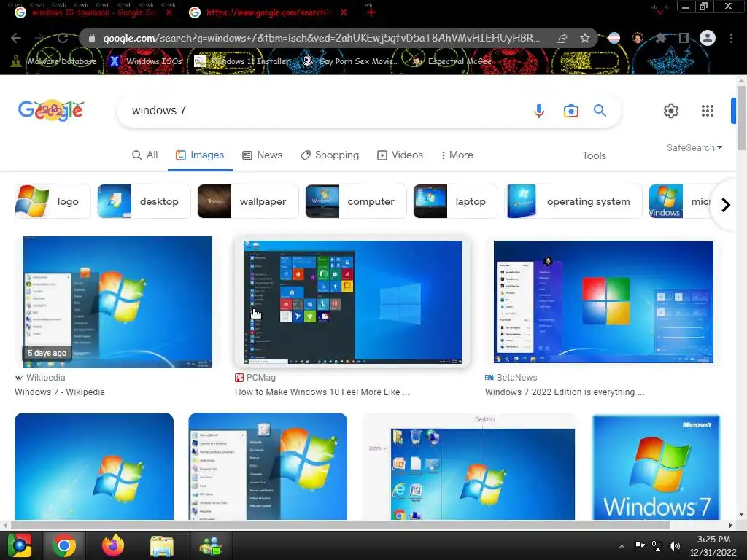Open Action Center flag in tray
Image resolution: width=747 pixels, height=560 pixels.
coord(639,545)
